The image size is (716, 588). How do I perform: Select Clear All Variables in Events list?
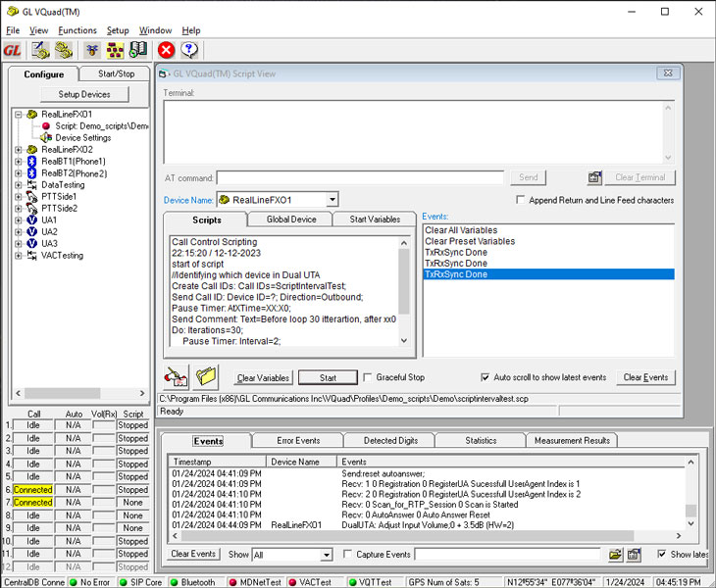[x=461, y=230]
